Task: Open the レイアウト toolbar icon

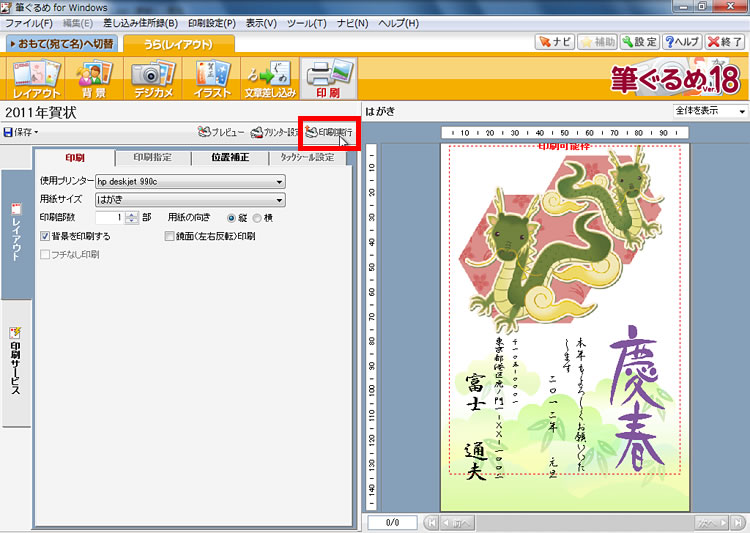Action: 36,78
